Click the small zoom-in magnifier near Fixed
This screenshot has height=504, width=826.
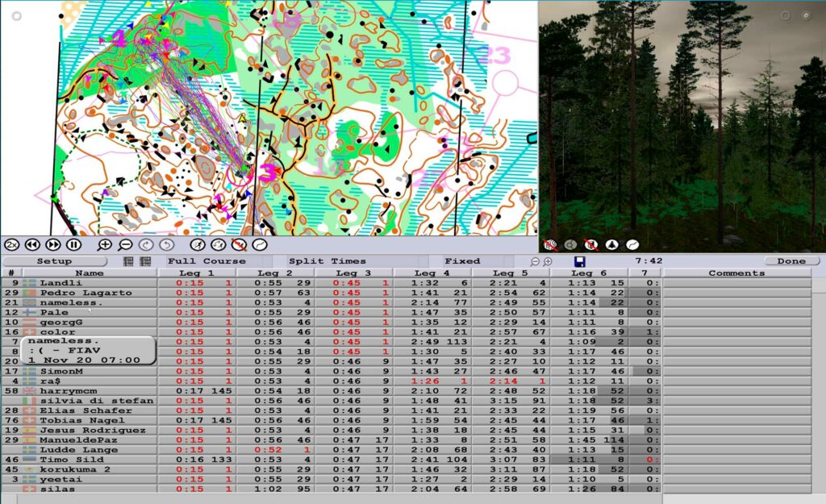(x=548, y=262)
